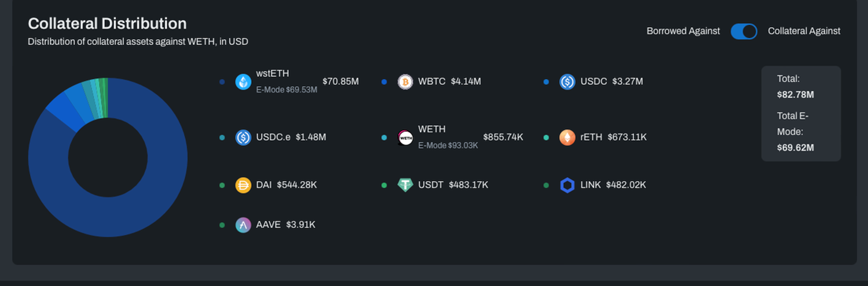Click the DAI stablecoin icon
868x286 pixels.
(243, 185)
